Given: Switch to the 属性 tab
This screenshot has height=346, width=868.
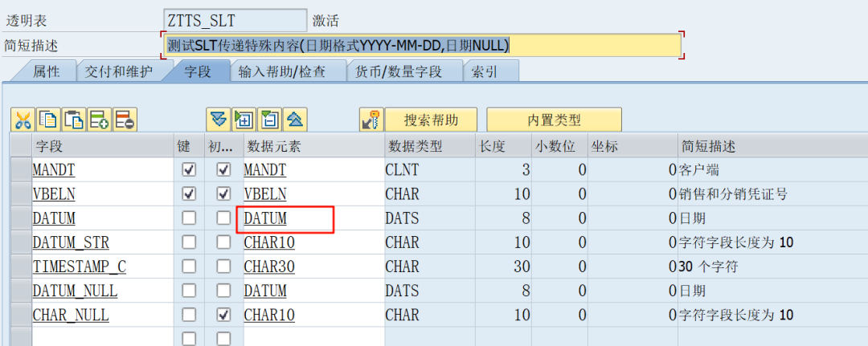Looking at the screenshot, I should click(47, 71).
